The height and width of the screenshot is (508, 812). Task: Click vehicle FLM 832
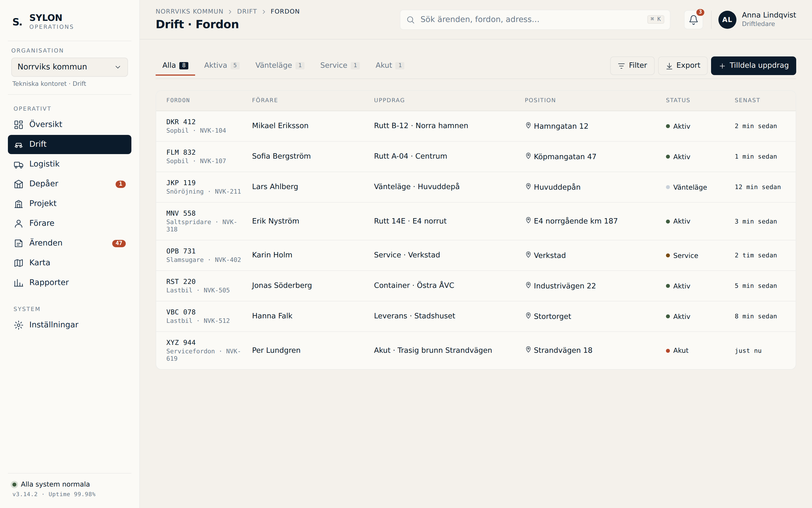[x=181, y=152]
